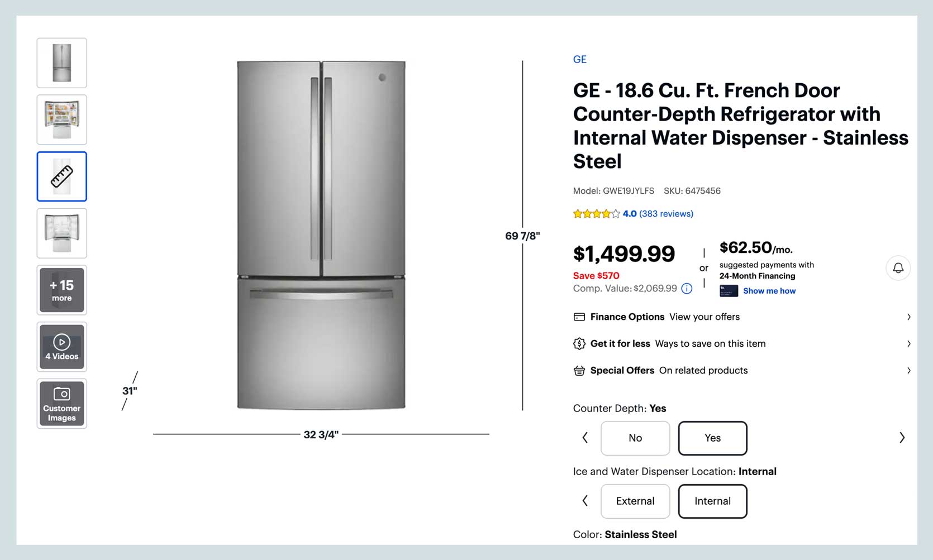The height and width of the screenshot is (560, 933).
Task: Expand Get it for less row chevron
Action: tap(908, 344)
